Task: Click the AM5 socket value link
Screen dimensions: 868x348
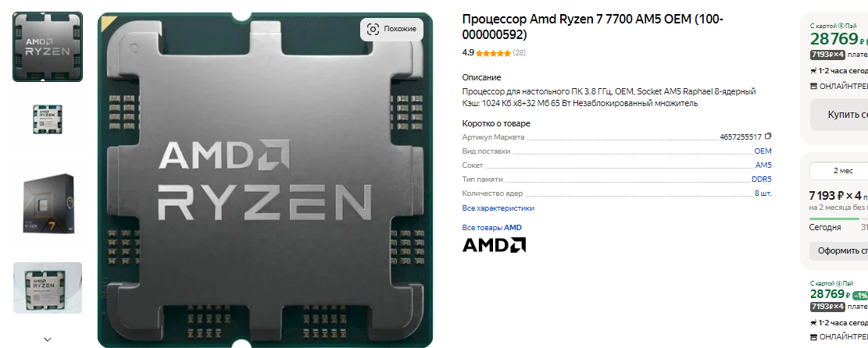Action: (x=763, y=165)
